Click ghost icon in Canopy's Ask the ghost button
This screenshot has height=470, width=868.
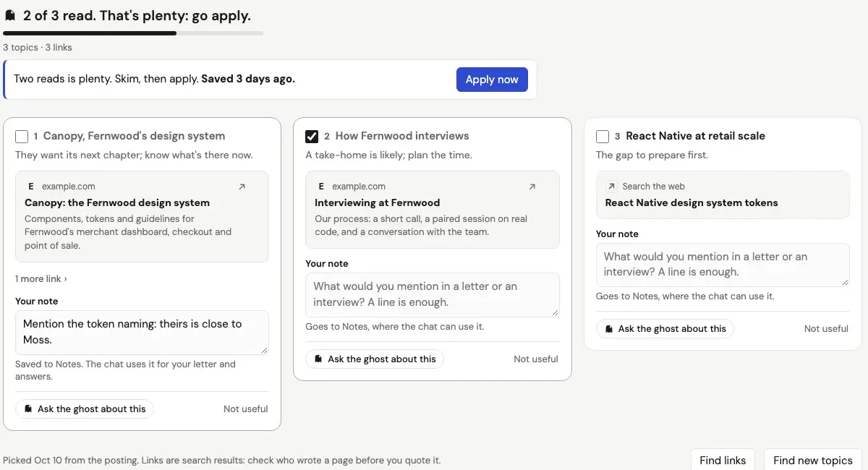click(28, 409)
